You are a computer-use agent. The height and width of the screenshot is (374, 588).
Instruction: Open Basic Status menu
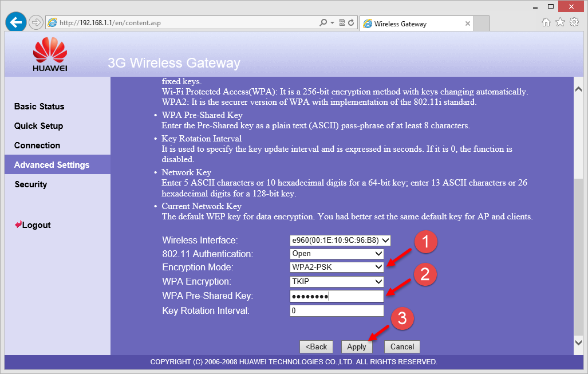pos(39,107)
